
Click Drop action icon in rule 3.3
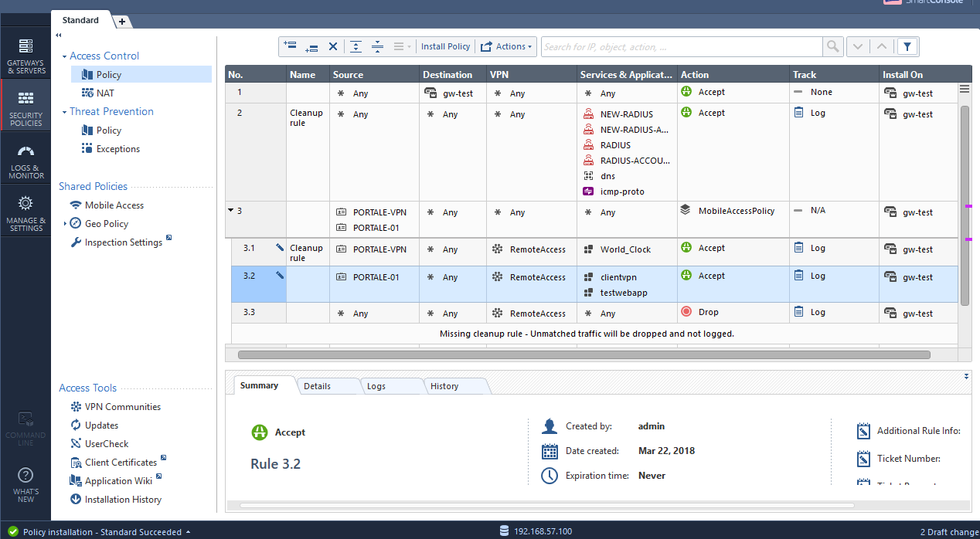[686, 312]
